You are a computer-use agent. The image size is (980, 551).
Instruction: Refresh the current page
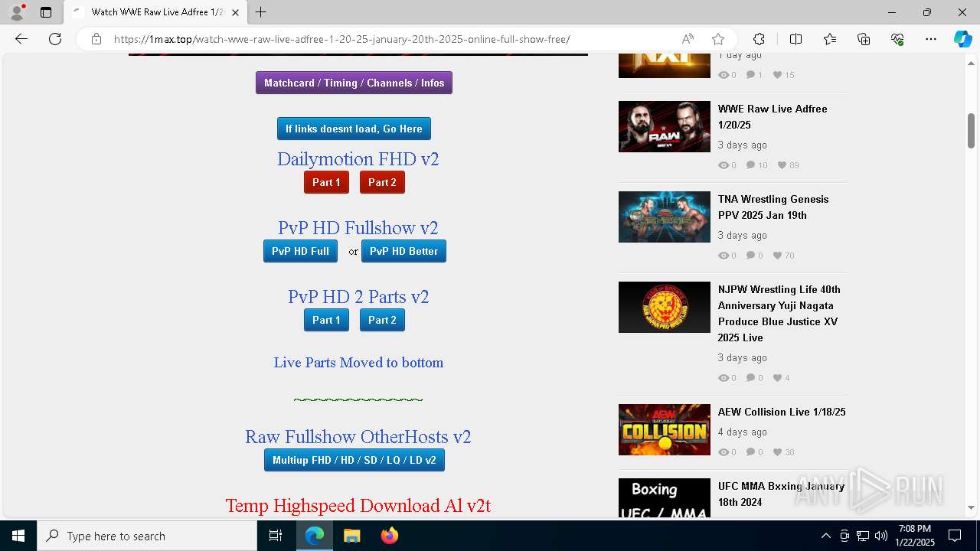pyautogui.click(x=55, y=39)
